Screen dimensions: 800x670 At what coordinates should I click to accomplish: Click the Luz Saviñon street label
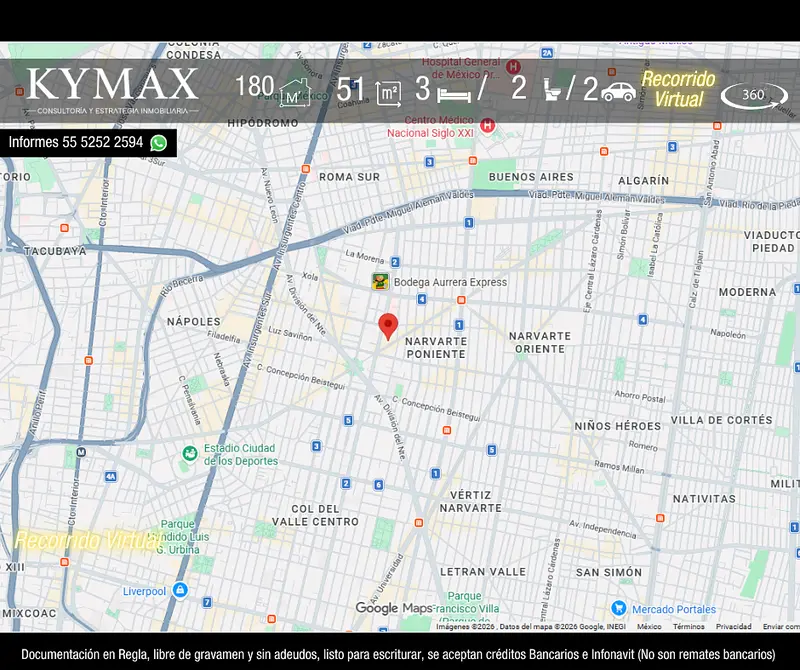coord(290,334)
